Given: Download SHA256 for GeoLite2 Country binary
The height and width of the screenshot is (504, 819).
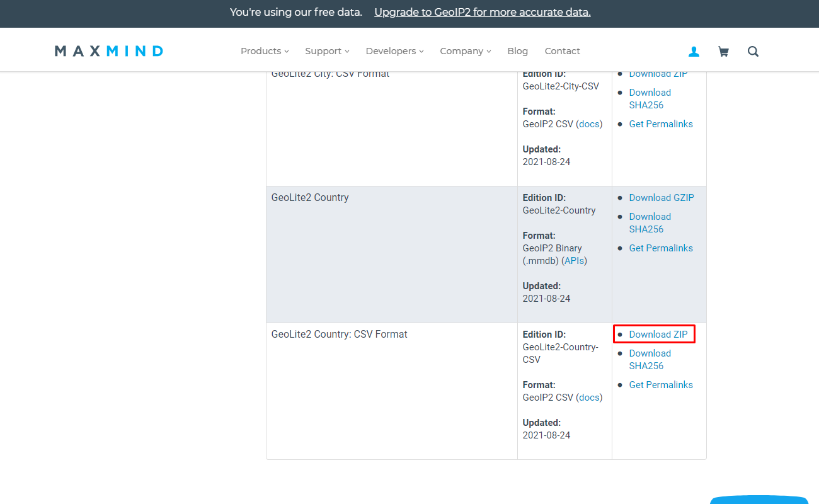Looking at the screenshot, I should [650, 223].
